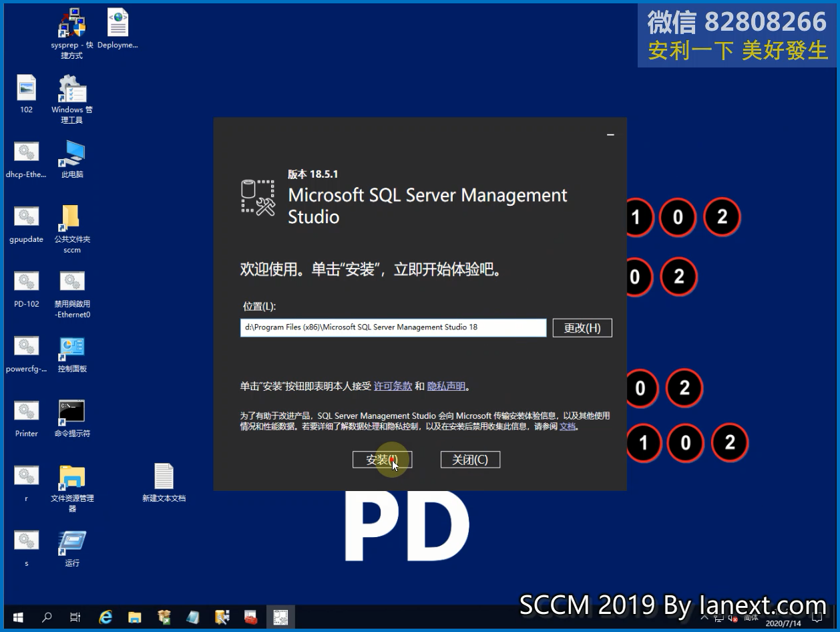
Task: Select the 控制面板 control panel icon
Action: point(72,353)
